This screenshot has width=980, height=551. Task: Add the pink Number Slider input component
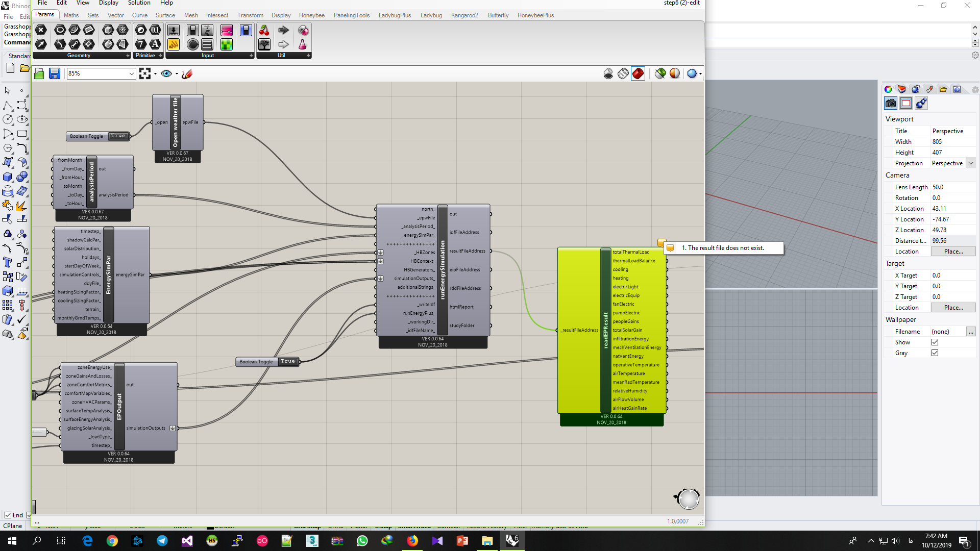pos(227,30)
